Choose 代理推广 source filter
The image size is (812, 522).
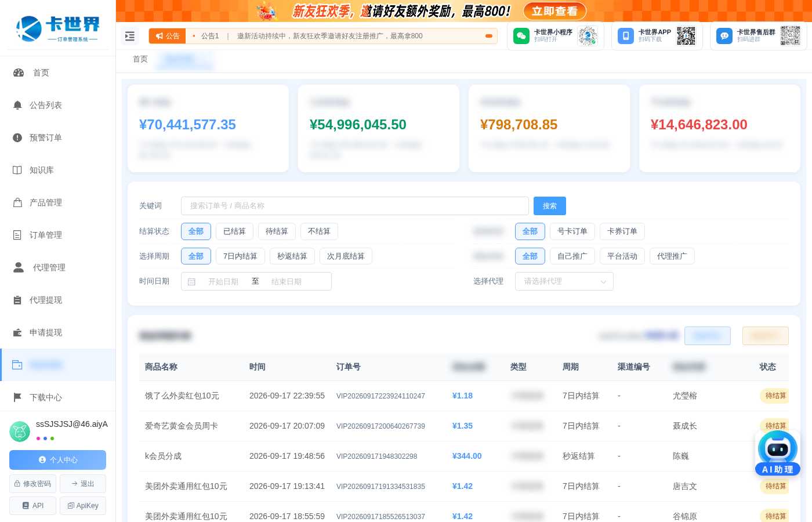pos(672,256)
